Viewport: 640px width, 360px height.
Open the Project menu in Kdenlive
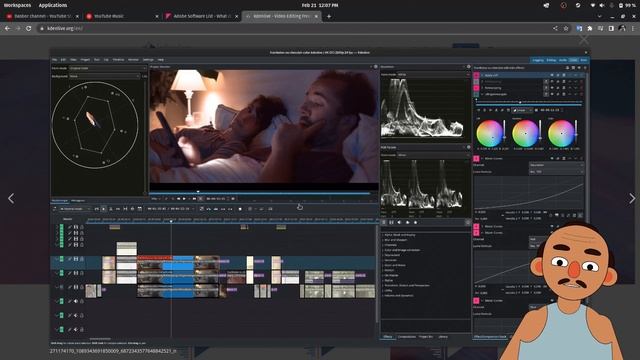[x=85, y=60]
